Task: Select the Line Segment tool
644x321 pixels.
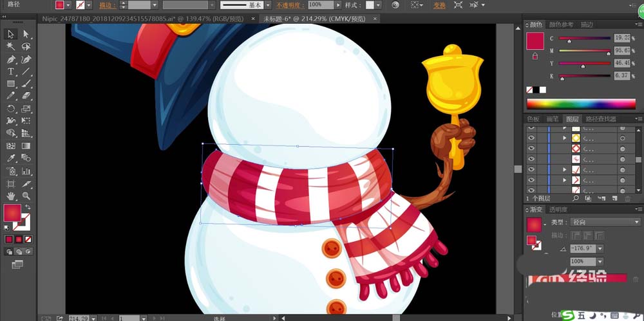Action: [26, 71]
